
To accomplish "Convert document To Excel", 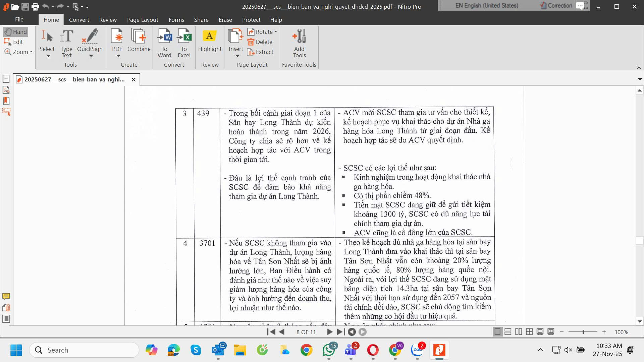I will 184,37.
